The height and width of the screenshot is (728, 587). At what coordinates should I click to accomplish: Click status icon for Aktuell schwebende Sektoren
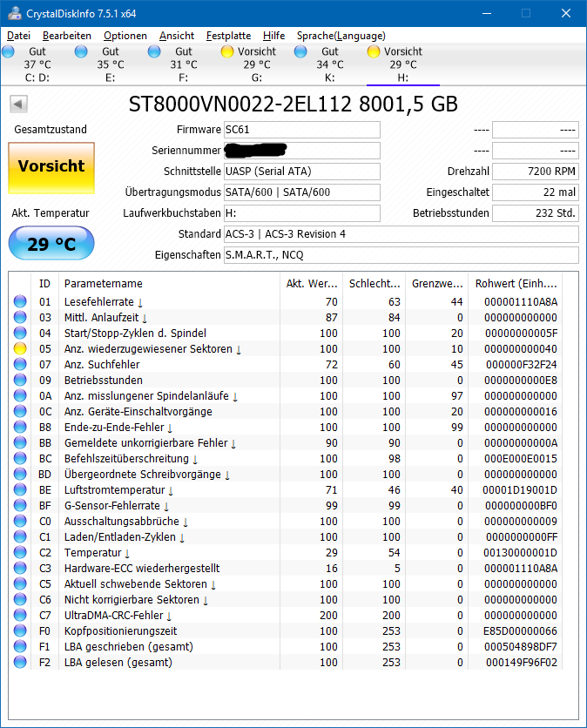[x=20, y=583]
